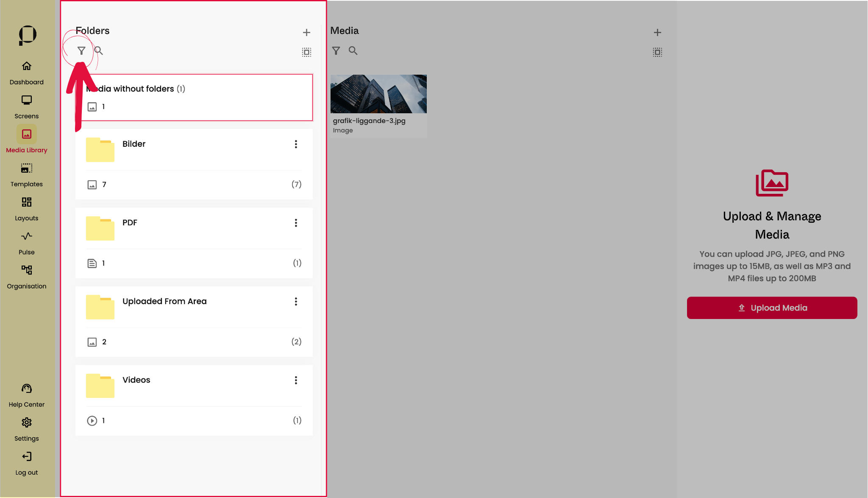Image resolution: width=868 pixels, height=498 pixels.
Task: Open the Videos folder three-dot menu
Action: 296,380
